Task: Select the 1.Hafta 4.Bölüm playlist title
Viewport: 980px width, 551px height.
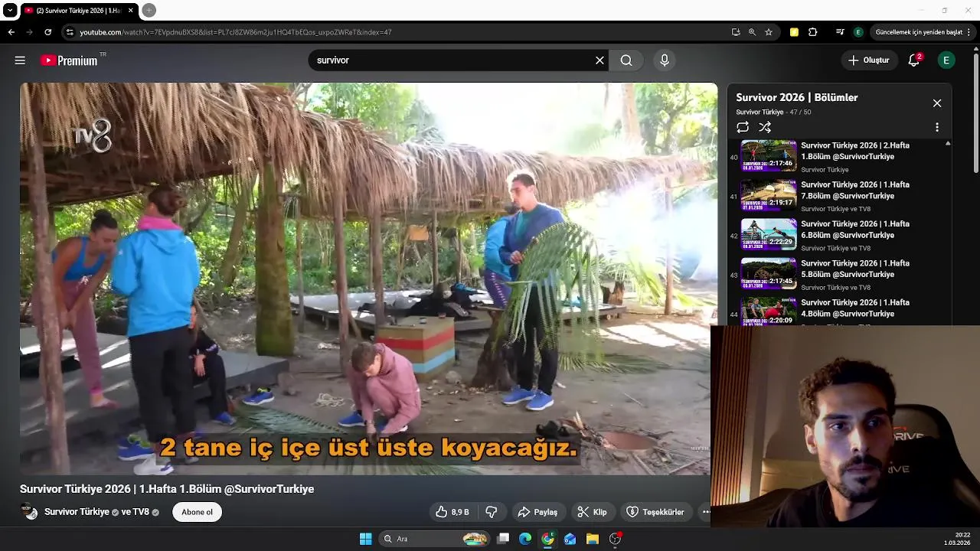Action: [x=855, y=308]
